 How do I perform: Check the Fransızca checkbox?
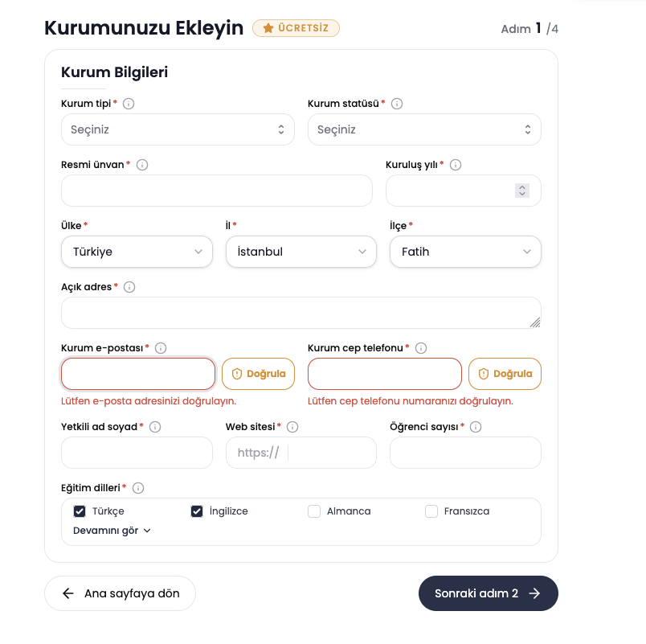click(431, 511)
